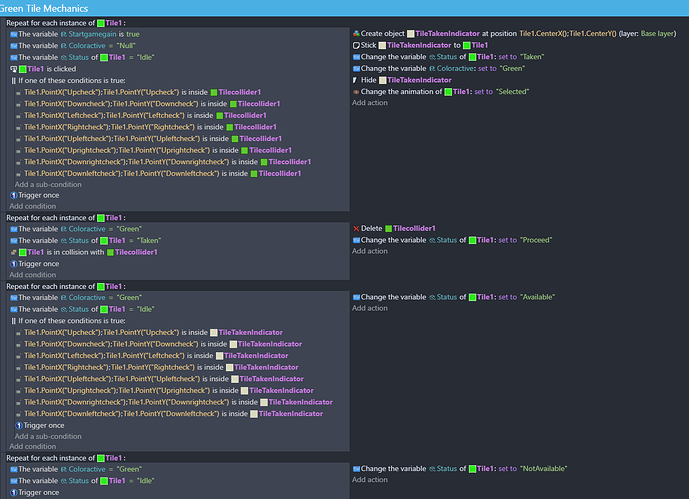Click the Base layer parameter in Create object
This screenshot has width=689, height=499.
[657, 34]
